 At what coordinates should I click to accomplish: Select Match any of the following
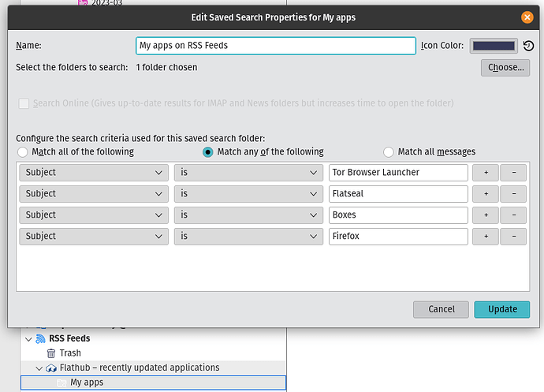(x=208, y=152)
